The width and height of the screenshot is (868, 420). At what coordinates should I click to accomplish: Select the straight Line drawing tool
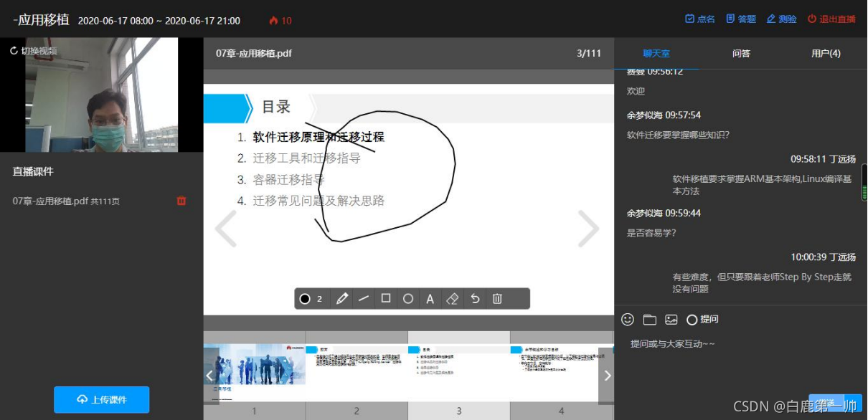(x=364, y=299)
